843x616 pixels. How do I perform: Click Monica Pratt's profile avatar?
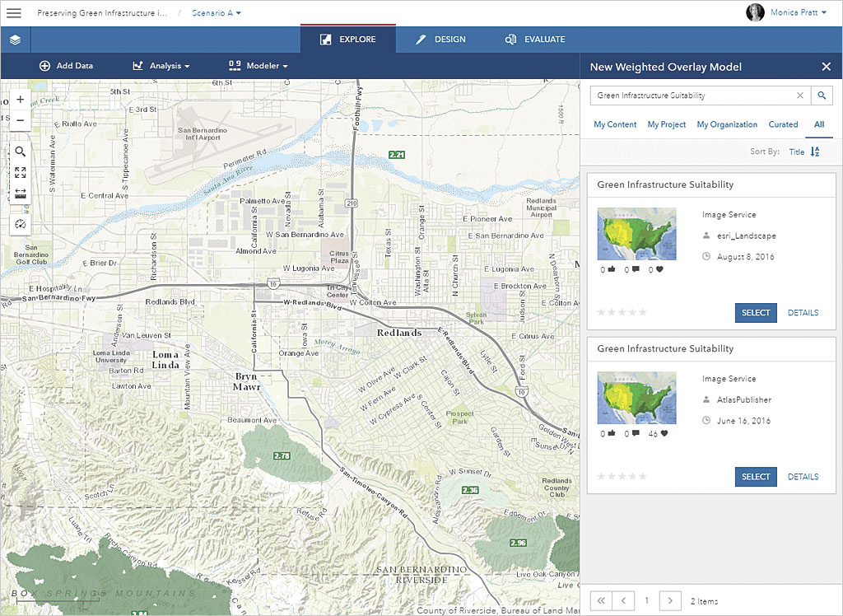(x=756, y=12)
